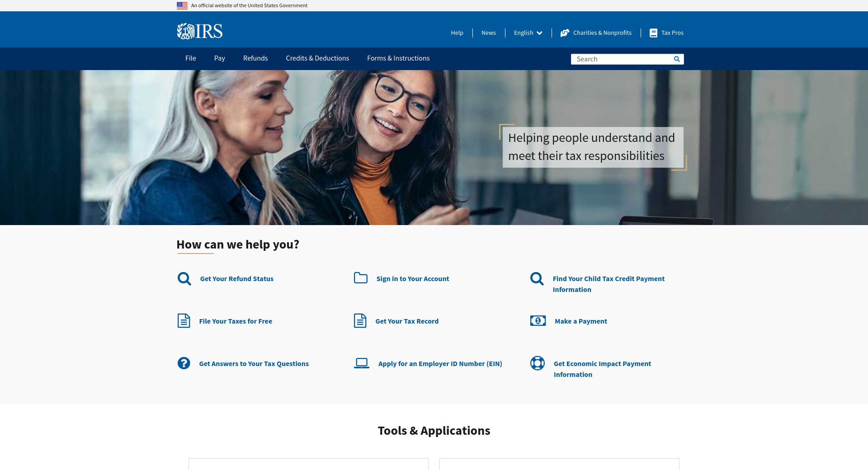Click the document icon beside File Your Taxes

click(184, 321)
